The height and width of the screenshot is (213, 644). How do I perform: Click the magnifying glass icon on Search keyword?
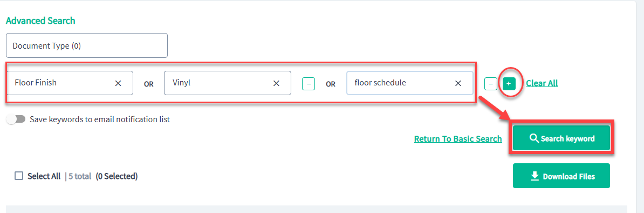[x=534, y=138]
